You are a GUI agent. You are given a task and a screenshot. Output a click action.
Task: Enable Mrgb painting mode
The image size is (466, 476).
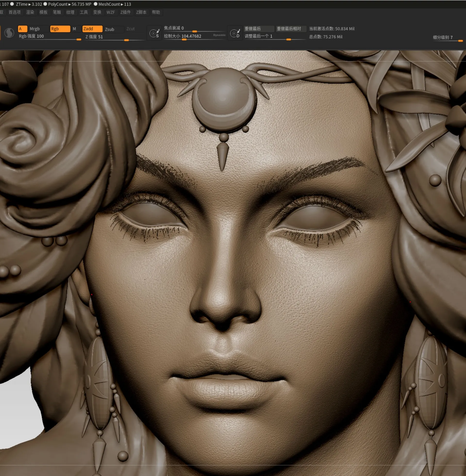click(35, 29)
